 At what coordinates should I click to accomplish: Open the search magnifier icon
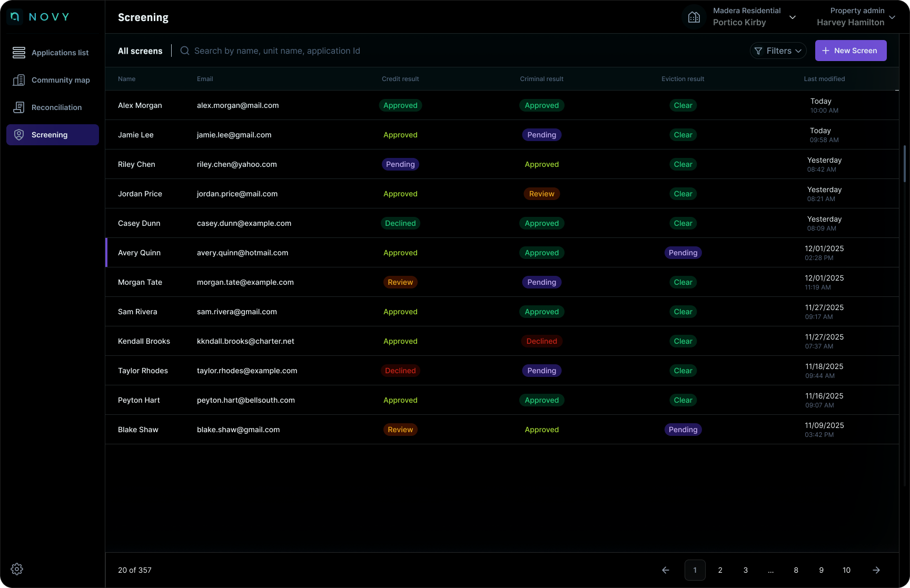tap(184, 51)
